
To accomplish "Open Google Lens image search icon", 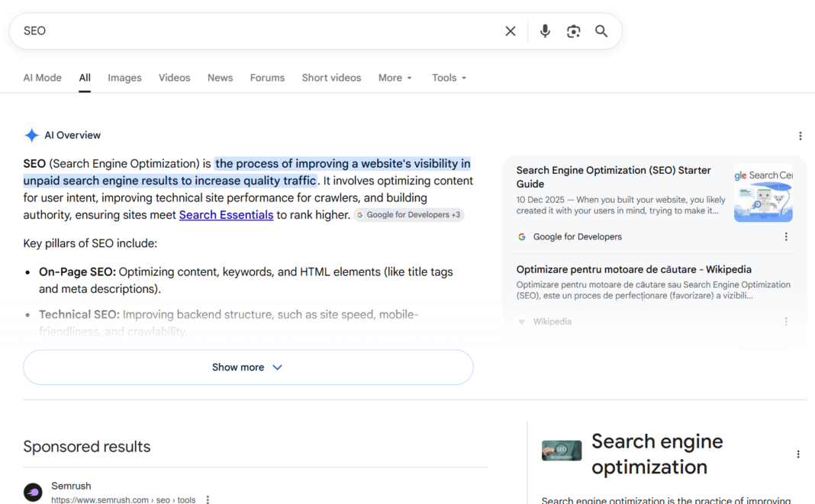I will tap(573, 31).
